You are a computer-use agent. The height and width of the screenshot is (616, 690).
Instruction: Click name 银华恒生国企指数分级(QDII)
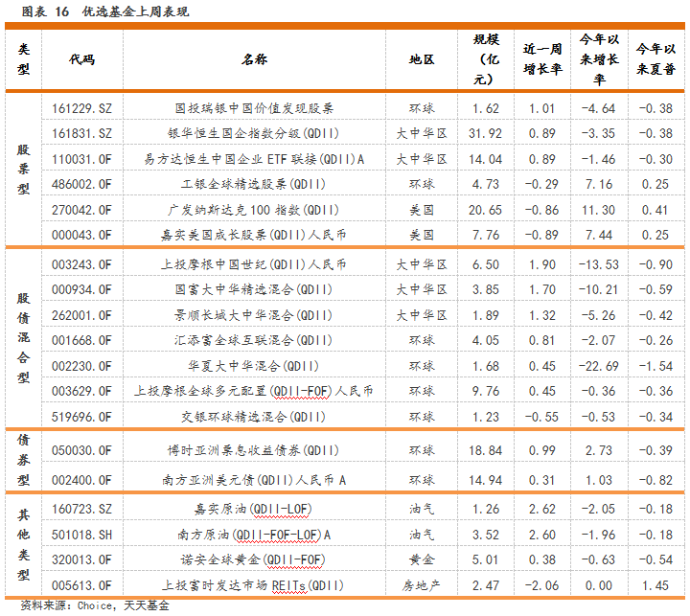coord(253,133)
